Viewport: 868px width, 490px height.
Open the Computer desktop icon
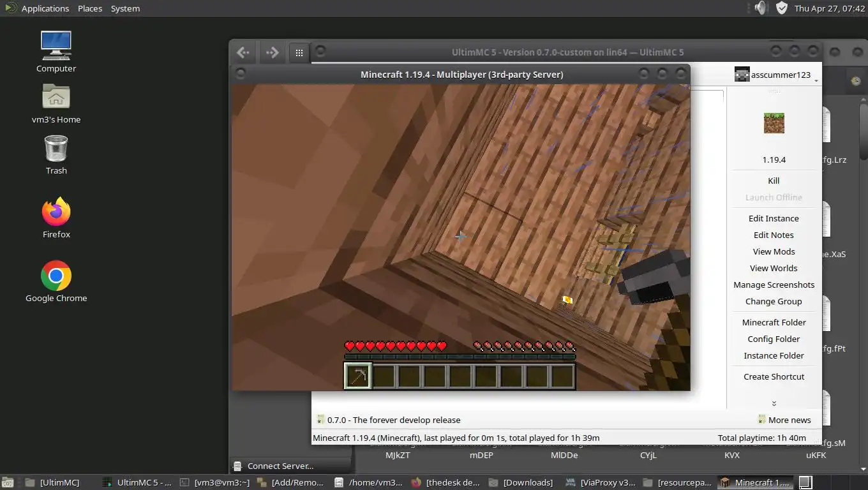56,46
